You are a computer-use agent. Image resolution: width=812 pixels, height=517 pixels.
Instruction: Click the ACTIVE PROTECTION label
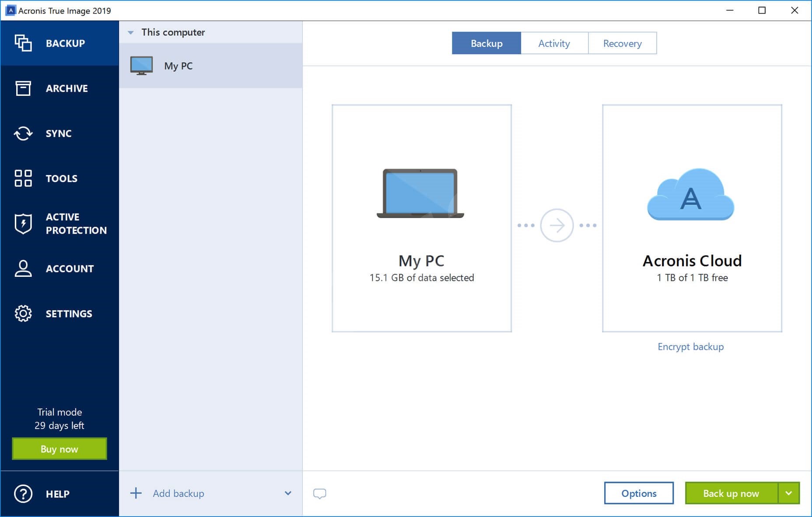click(76, 224)
